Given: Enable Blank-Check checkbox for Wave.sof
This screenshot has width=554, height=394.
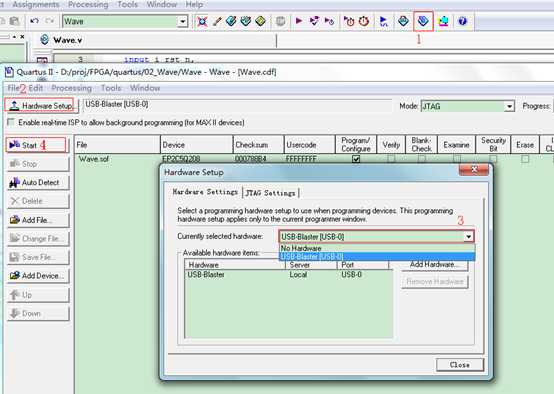Looking at the screenshot, I should click(x=422, y=159).
